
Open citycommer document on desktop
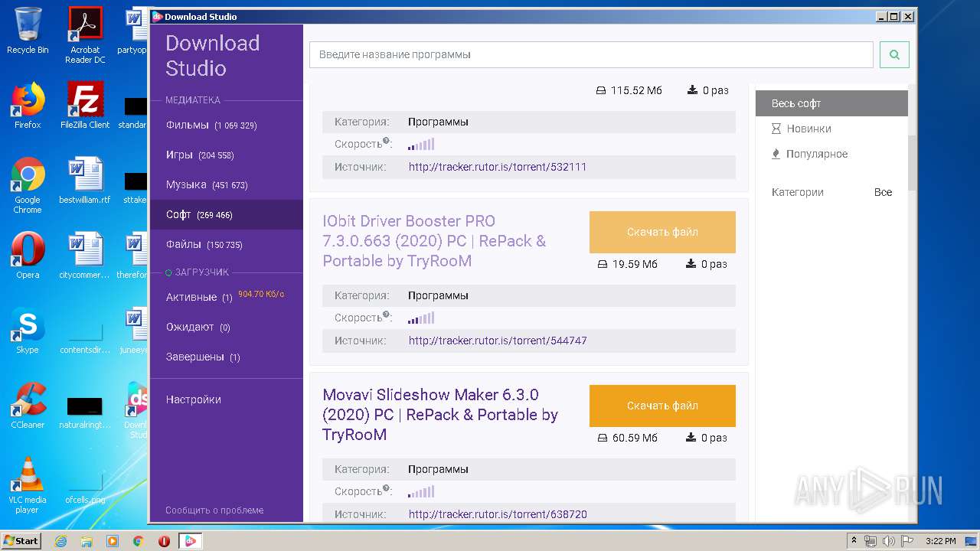[85, 256]
